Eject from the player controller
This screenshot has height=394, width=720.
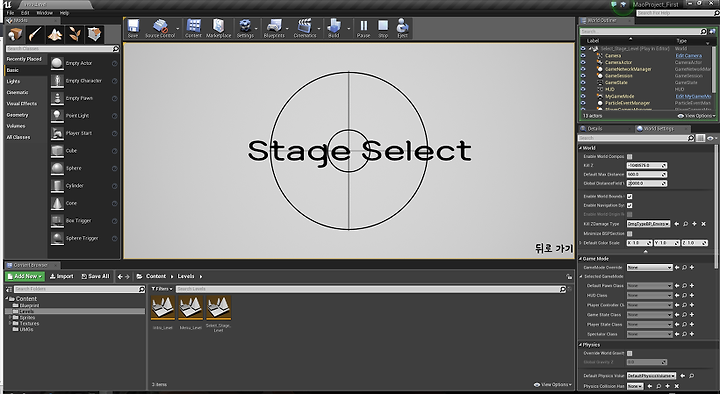402,28
